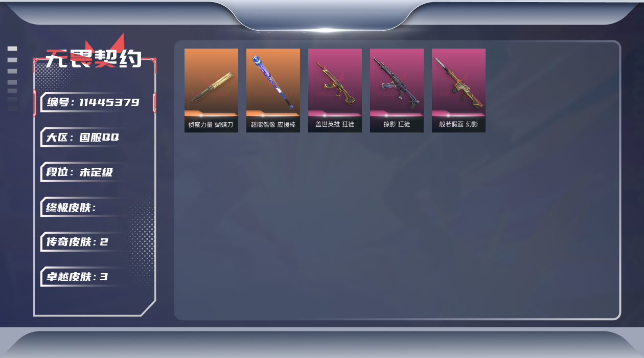Click the 大区: 国服QQ region field
The height and width of the screenshot is (358, 644).
pos(84,138)
